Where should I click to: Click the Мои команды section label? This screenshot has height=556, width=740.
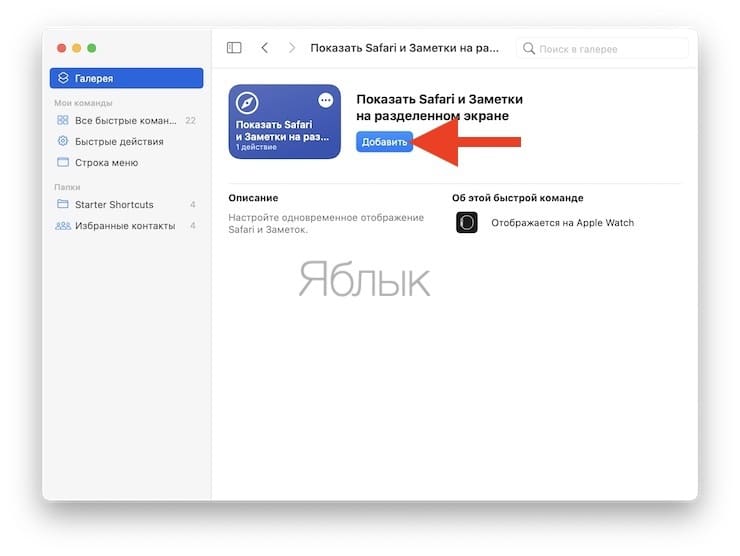84,102
